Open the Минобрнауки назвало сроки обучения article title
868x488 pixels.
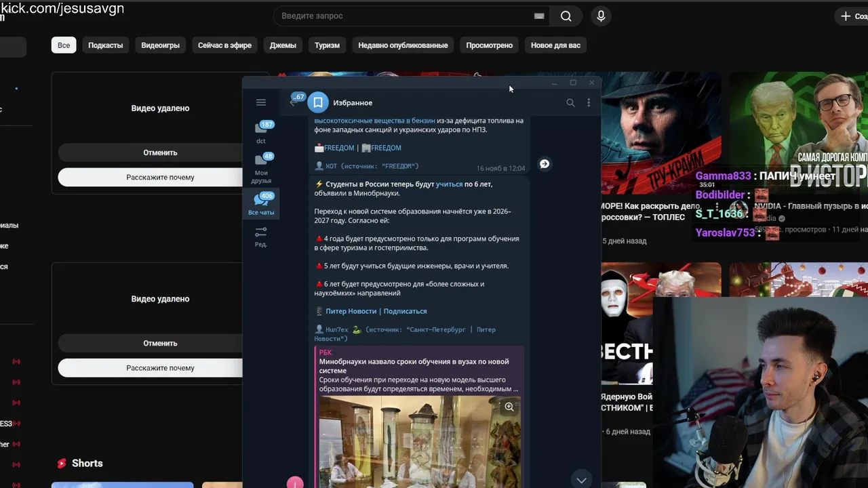(x=414, y=366)
